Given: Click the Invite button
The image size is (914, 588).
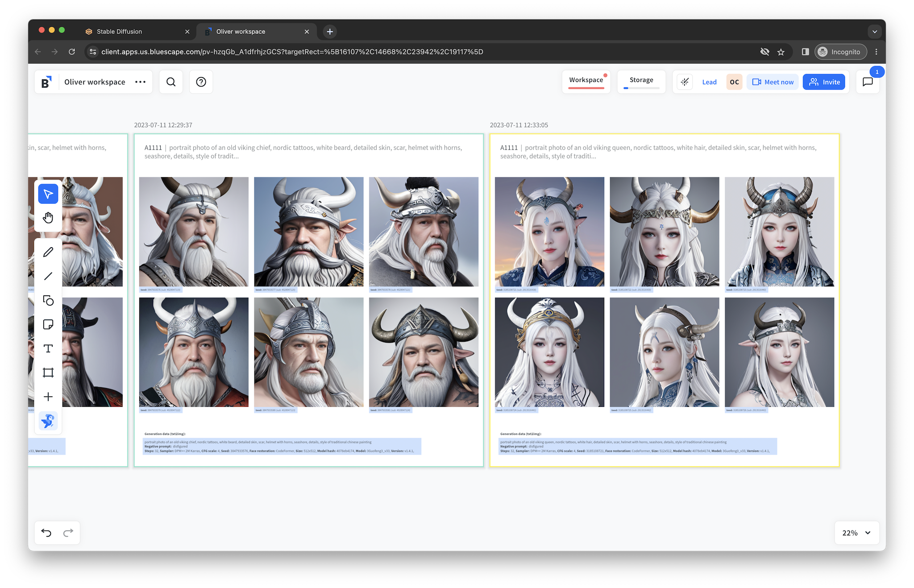Looking at the screenshot, I should 824,82.
